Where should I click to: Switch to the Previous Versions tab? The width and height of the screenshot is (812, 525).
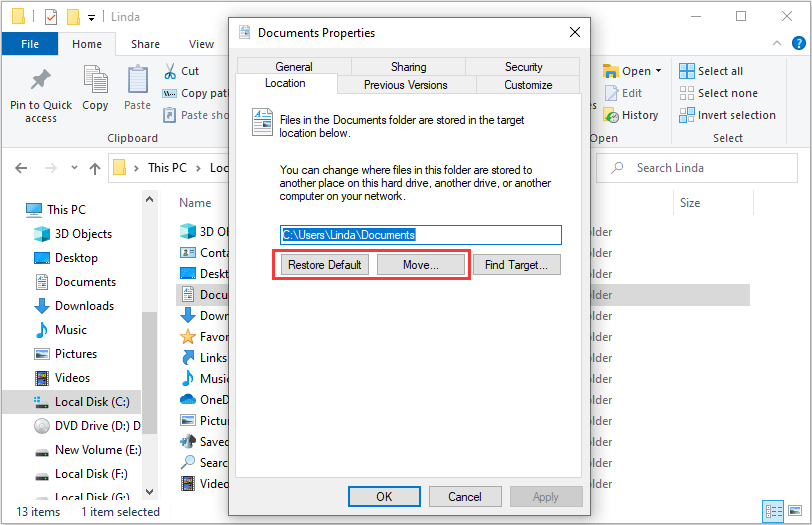pyautogui.click(x=406, y=85)
